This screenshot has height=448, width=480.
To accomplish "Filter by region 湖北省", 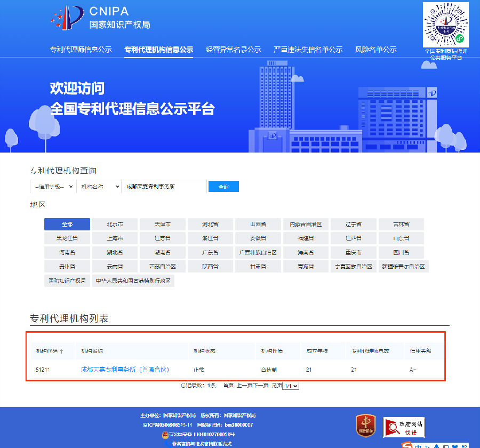I will [115, 252].
